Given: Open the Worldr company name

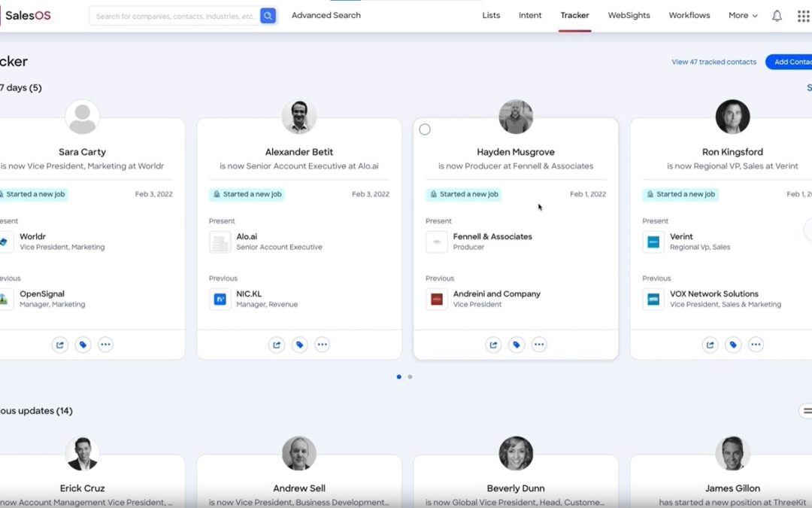Looking at the screenshot, I should click(32, 236).
